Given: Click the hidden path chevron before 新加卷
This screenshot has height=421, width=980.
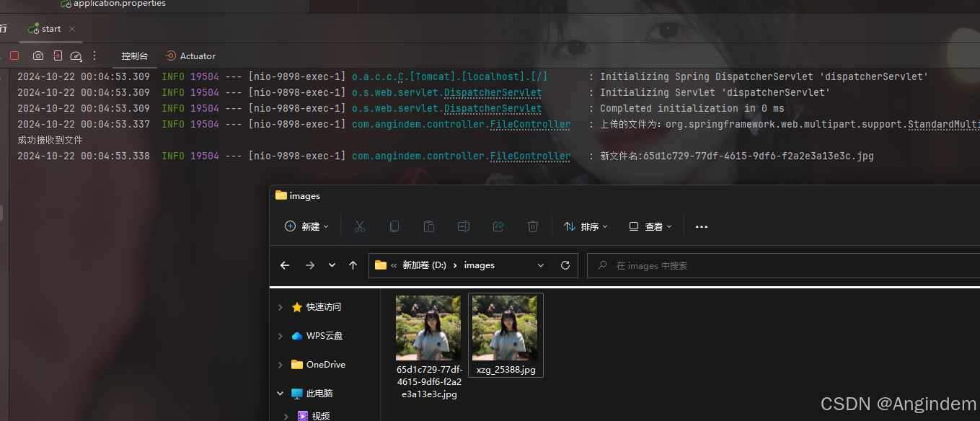Looking at the screenshot, I should (394, 265).
